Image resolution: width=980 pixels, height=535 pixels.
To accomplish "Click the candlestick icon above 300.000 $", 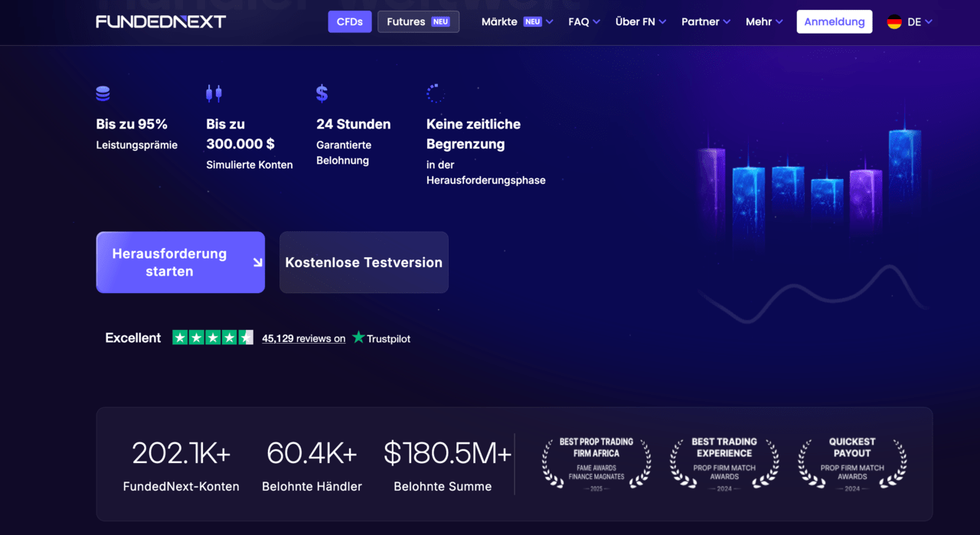I will point(214,93).
